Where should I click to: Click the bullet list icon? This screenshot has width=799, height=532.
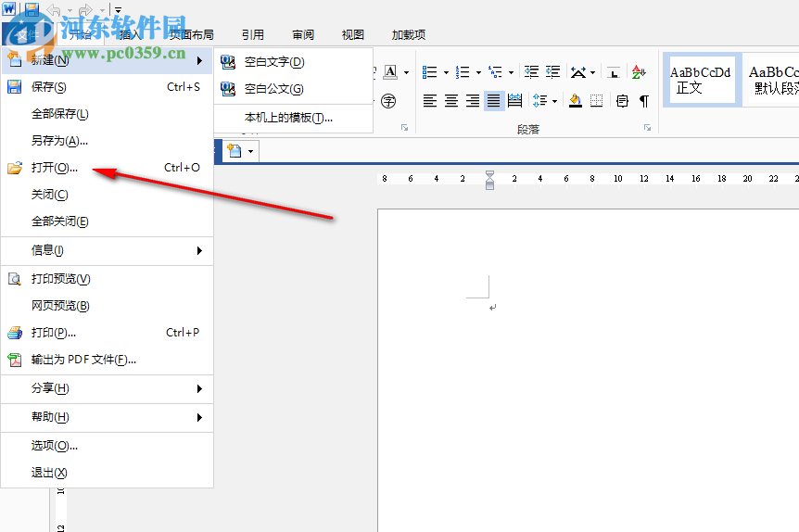429,72
